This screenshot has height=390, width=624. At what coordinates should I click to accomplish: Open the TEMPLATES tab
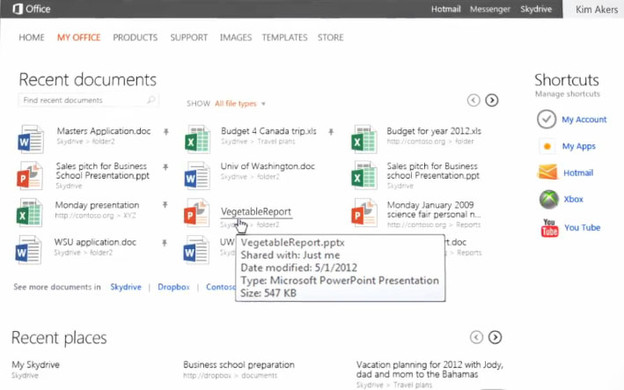[x=285, y=37]
